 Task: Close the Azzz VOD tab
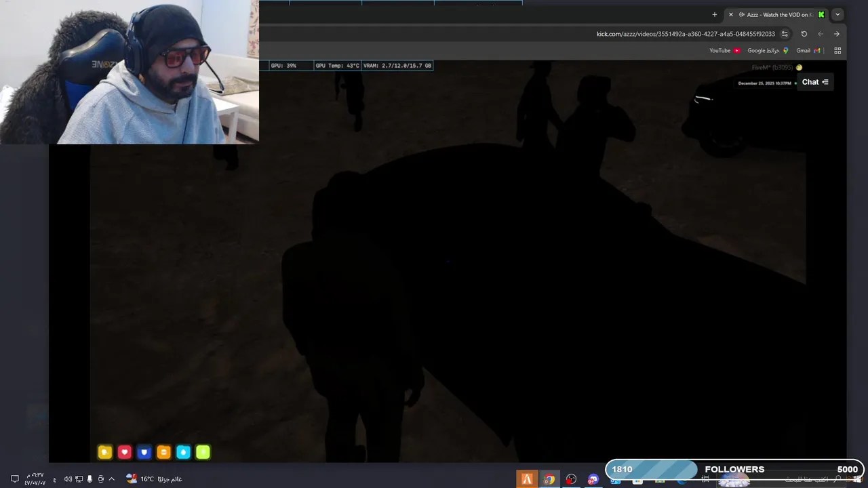click(x=730, y=14)
